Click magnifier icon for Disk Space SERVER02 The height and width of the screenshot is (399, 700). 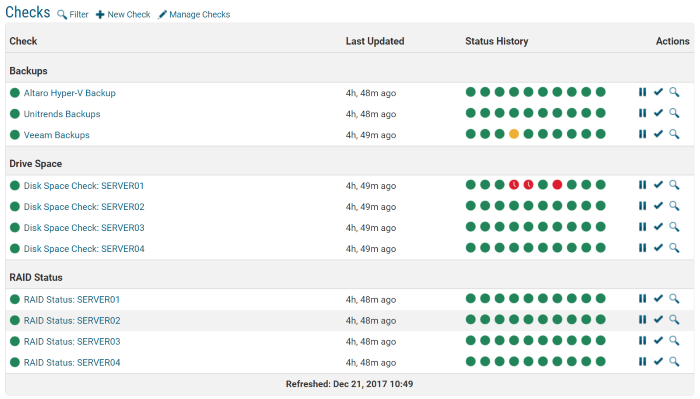click(674, 206)
